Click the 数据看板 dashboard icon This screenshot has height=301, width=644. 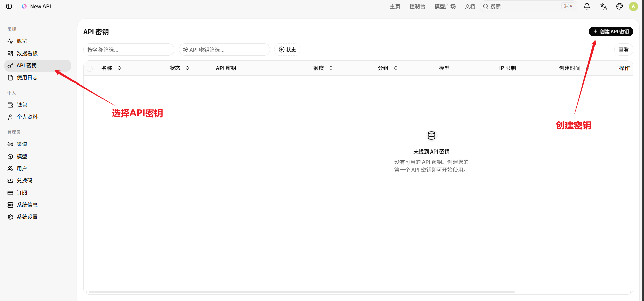click(x=10, y=53)
